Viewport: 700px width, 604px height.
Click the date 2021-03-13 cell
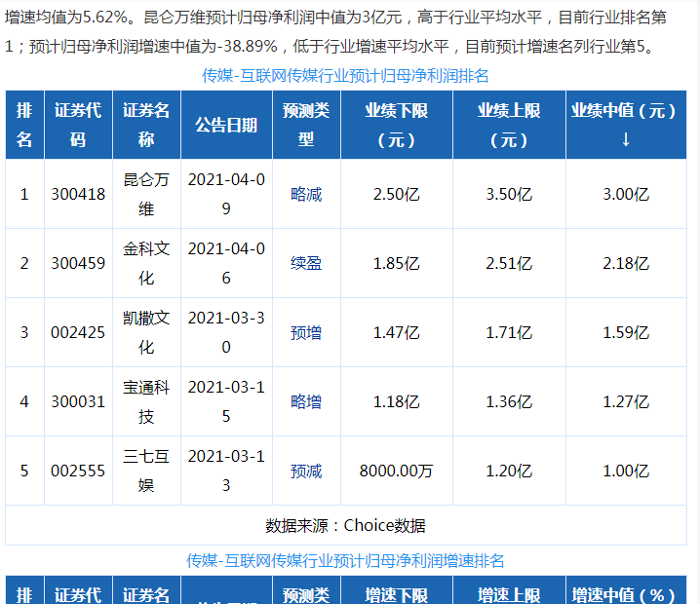[226, 472]
